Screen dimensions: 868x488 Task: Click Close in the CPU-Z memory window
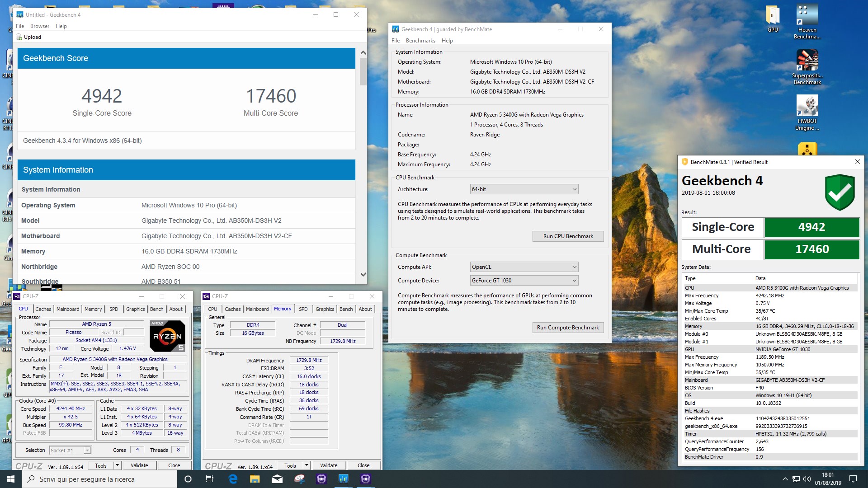click(363, 465)
